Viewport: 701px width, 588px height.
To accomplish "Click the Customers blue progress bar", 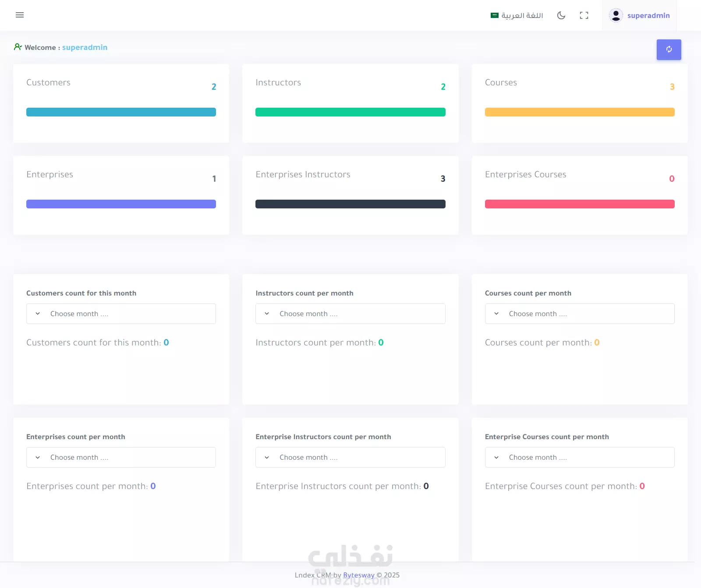I will pos(121,112).
